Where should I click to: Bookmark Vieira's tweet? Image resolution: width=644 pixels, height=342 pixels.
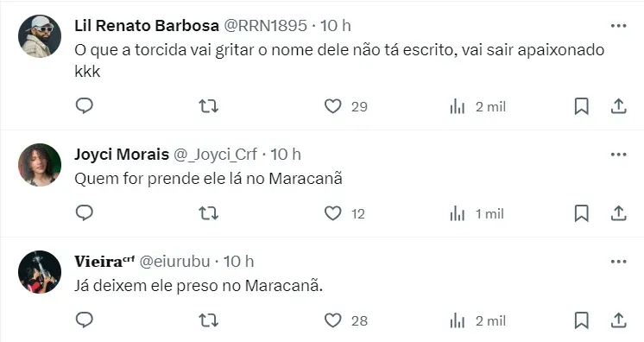pos(582,320)
